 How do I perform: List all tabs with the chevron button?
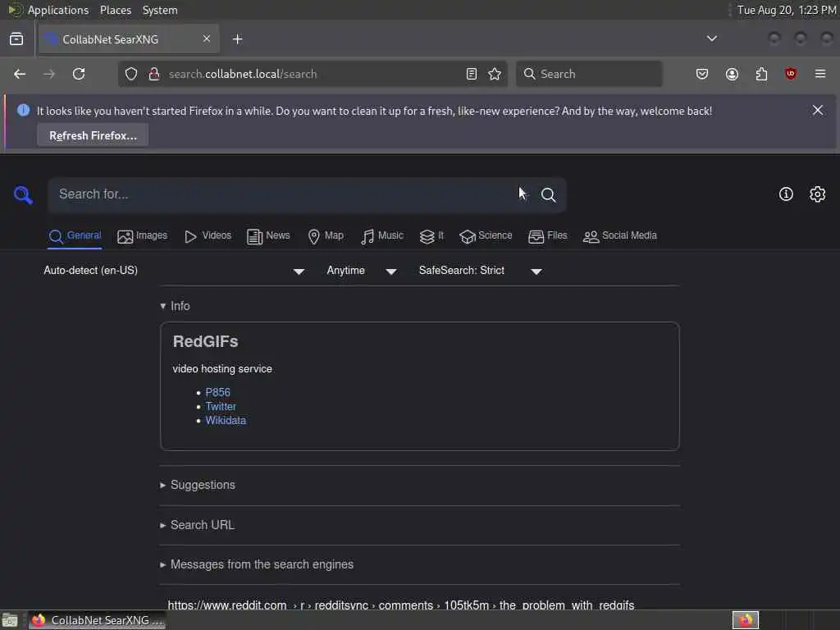point(712,39)
